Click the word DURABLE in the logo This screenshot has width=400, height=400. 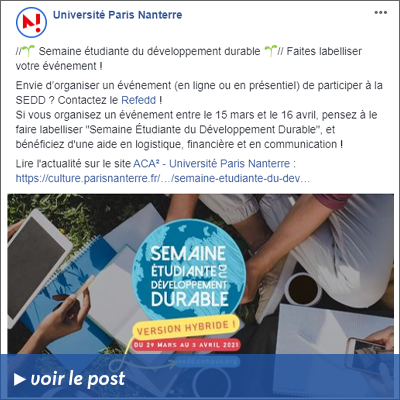click(190, 298)
